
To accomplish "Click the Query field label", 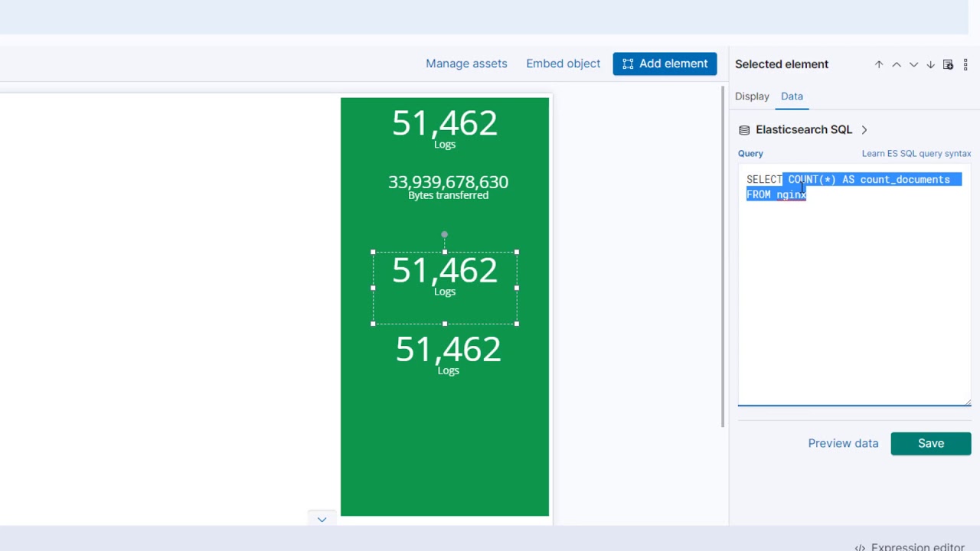I will (x=750, y=154).
